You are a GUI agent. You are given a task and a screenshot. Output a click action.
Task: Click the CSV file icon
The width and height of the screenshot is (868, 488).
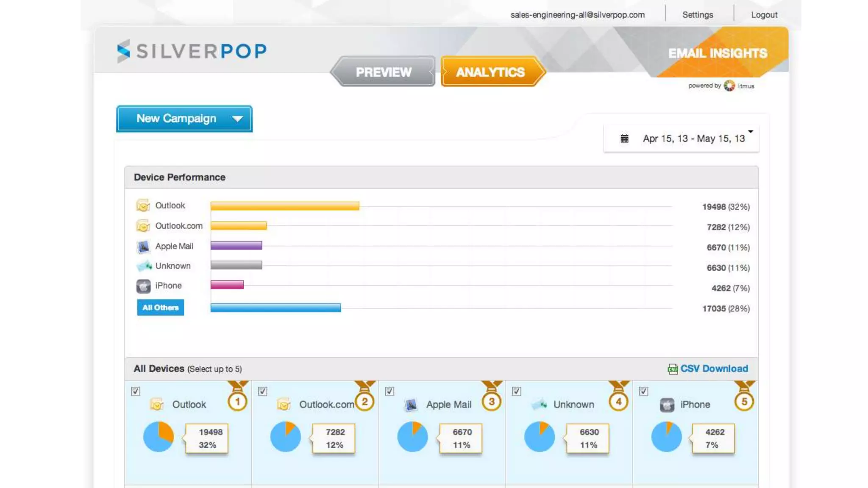(673, 369)
